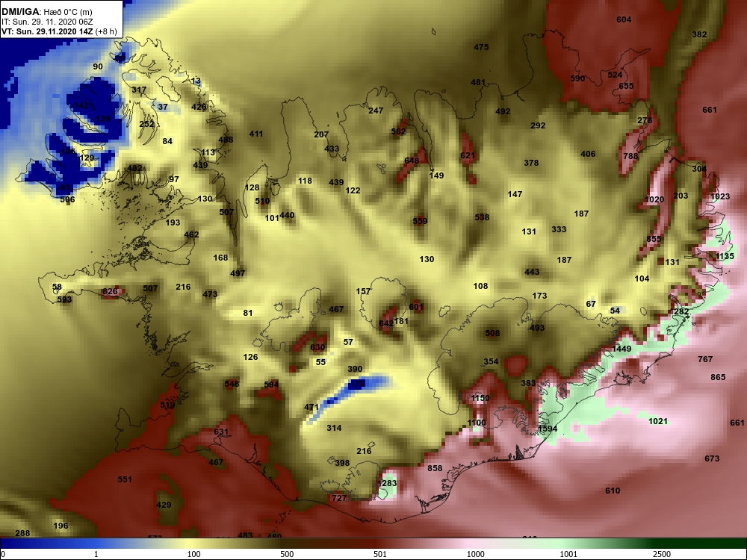Click the map value 443

[532, 272]
